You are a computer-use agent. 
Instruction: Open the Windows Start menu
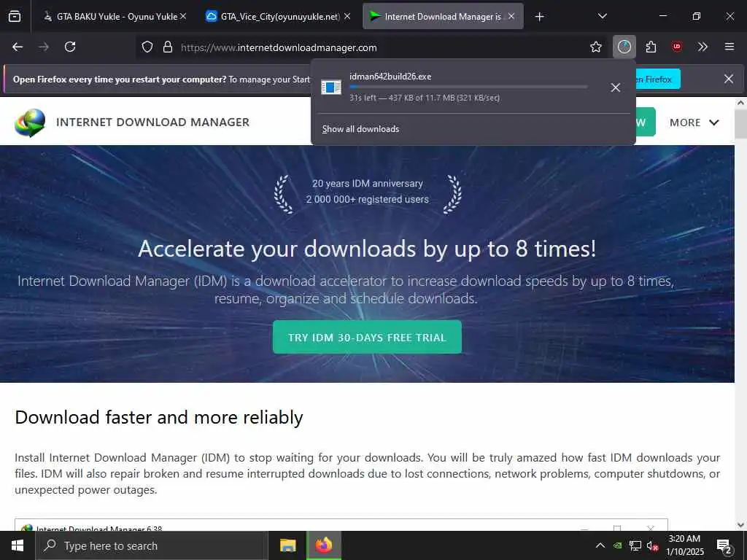pos(18,545)
